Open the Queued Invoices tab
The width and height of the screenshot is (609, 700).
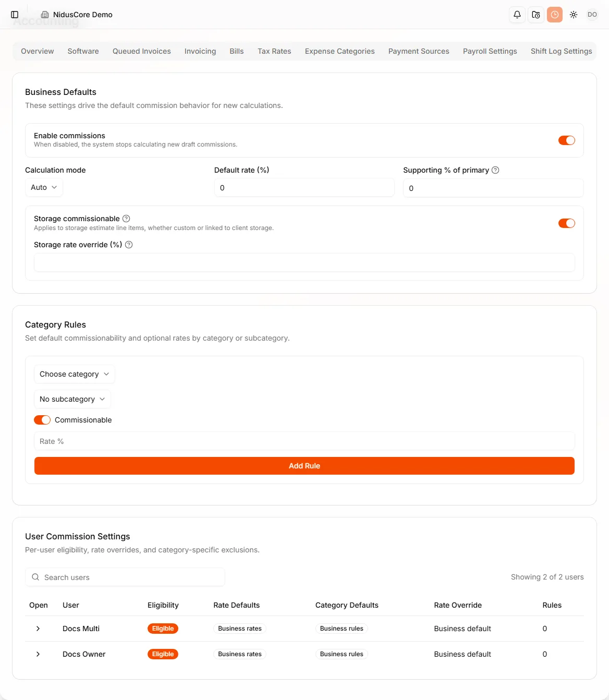pyautogui.click(x=142, y=51)
